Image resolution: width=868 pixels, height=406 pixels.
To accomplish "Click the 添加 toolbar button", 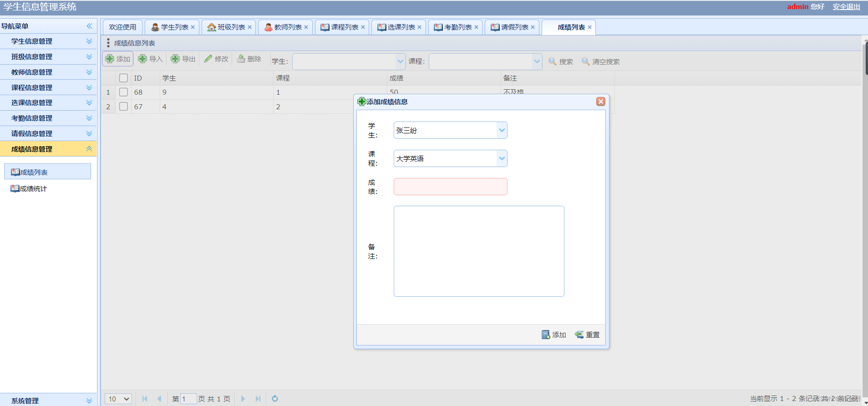I will [x=118, y=59].
